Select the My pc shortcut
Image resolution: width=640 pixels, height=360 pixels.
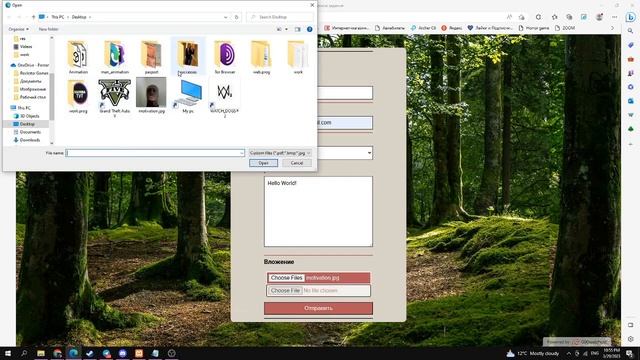pos(188,96)
